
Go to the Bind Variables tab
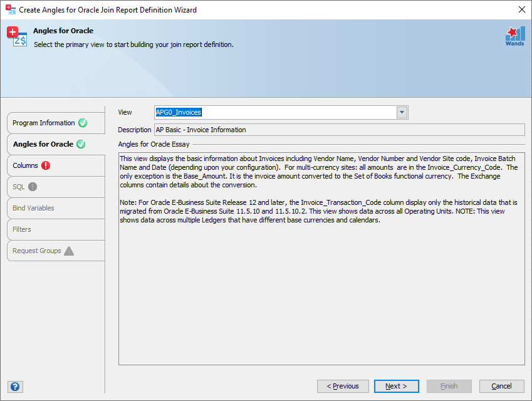pos(33,208)
